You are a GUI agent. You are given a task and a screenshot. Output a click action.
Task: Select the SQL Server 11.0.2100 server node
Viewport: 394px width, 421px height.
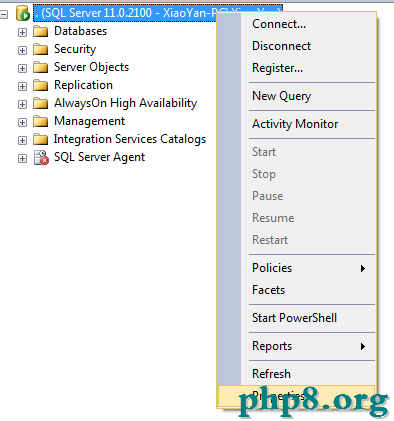pyautogui.click(x=125, y=13)
